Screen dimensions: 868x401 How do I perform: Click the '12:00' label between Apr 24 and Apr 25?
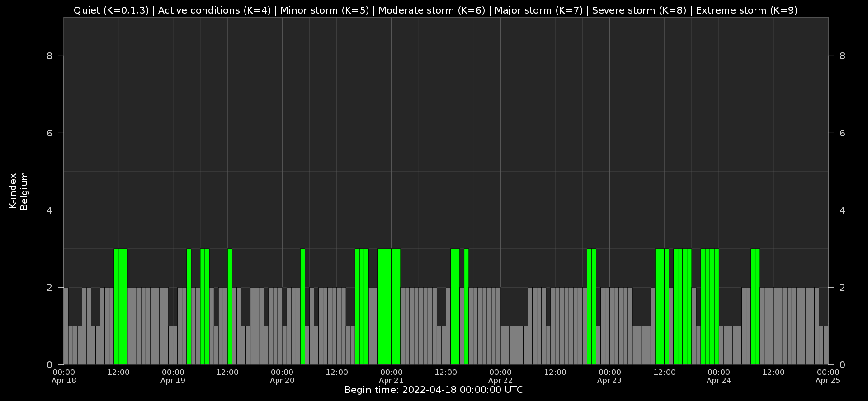click(x=774, y=372)
